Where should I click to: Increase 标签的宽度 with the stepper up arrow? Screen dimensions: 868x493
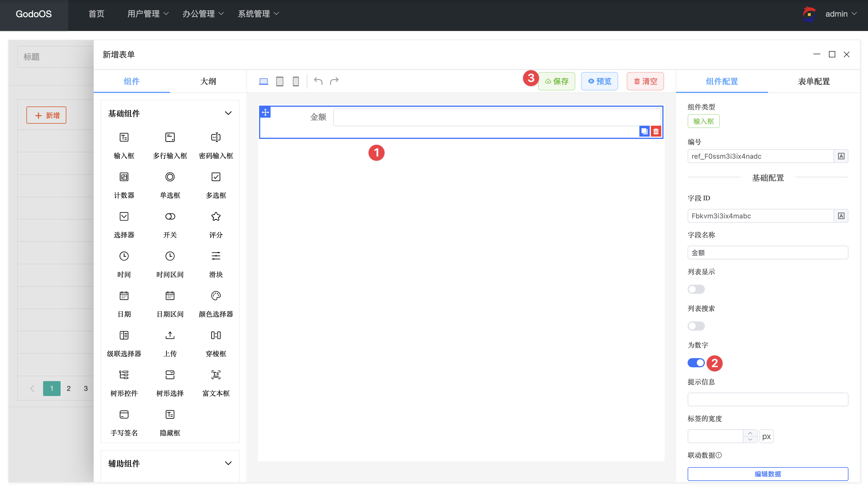[750, 433]
